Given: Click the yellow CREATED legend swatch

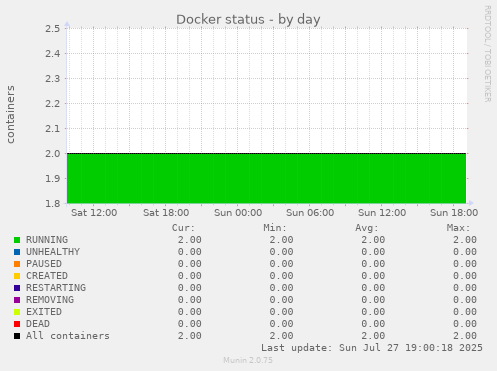Looking at the screenshot, I should point(17,276).
